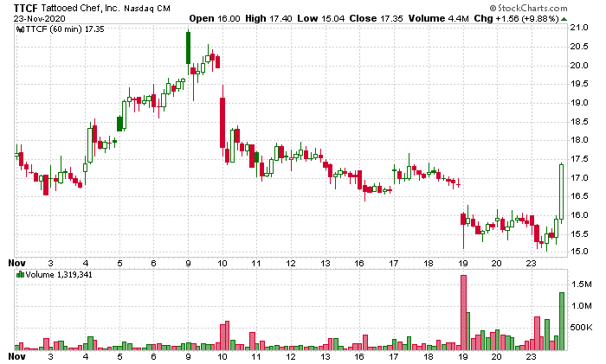Select the 'Low 15.04' header value
Image resolution: width=606 pixels, height=364 pixels.
point(321,18)
